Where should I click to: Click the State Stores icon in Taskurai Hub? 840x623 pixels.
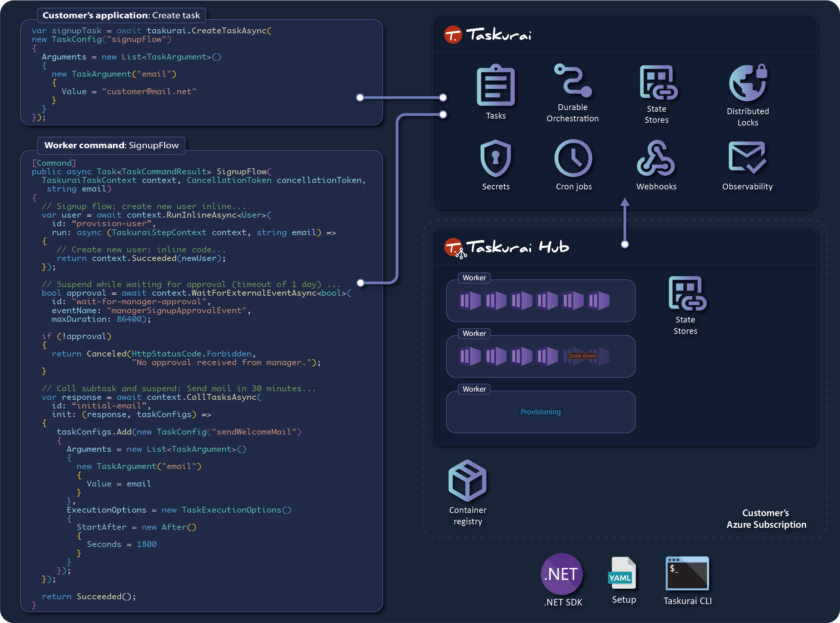click(x=687, y=293)
